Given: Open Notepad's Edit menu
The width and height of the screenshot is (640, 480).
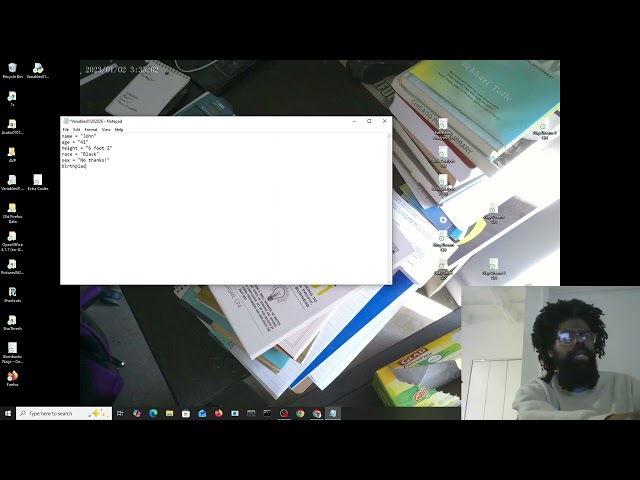Looking at the screenshot, I should (76, 129).
